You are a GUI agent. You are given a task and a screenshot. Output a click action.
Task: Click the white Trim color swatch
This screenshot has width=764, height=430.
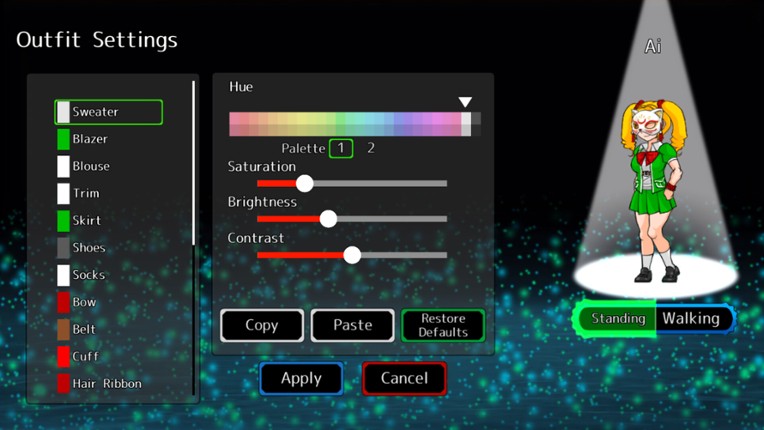click(63, 193)
